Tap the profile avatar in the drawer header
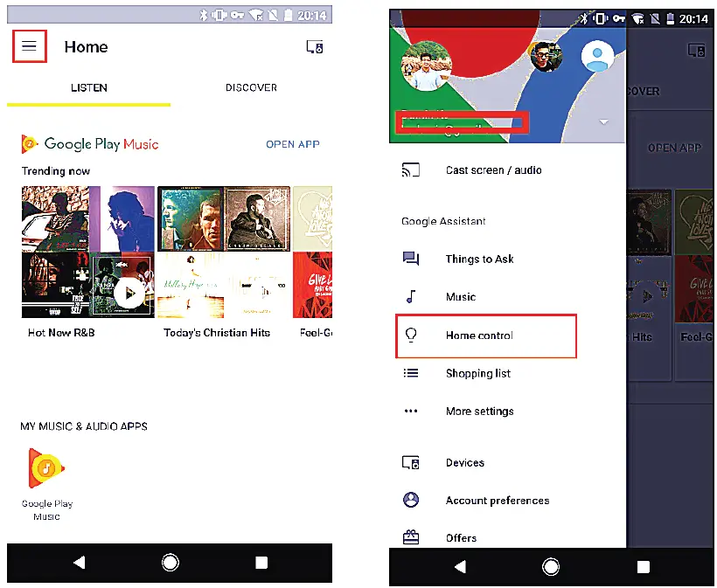The width and height of the screenshot is (717, 588). click(427, 63)
